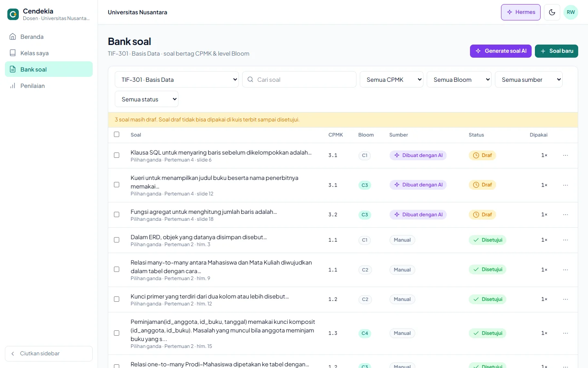Screen dimensions: 588x368
Task: Go to Beranda in the sidebar
Action: pos(49,37)
